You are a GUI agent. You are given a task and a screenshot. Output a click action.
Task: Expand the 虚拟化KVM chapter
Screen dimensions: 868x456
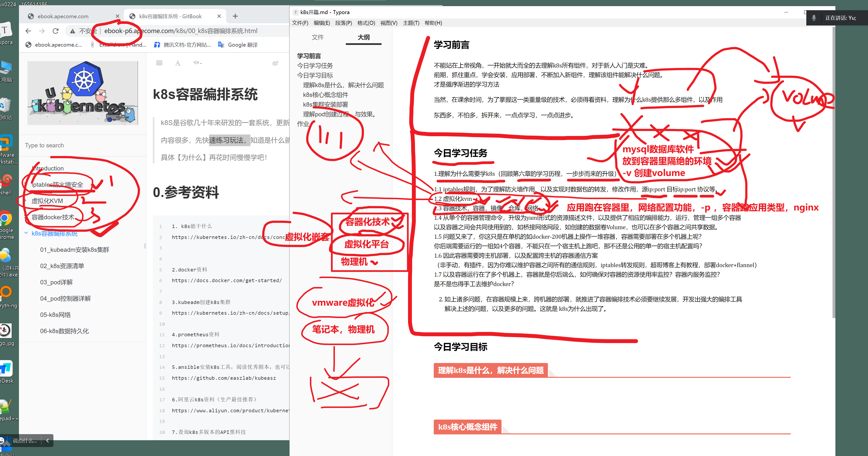coord(26,201)
